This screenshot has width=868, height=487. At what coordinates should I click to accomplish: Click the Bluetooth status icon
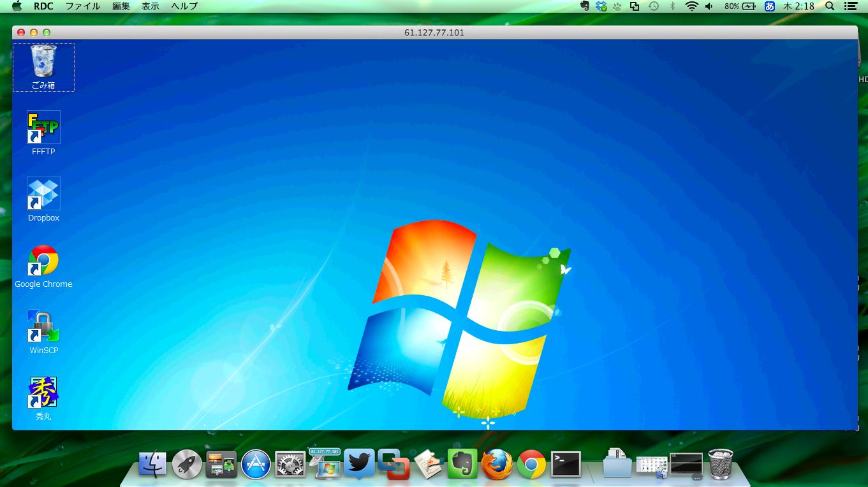point(673,6)
